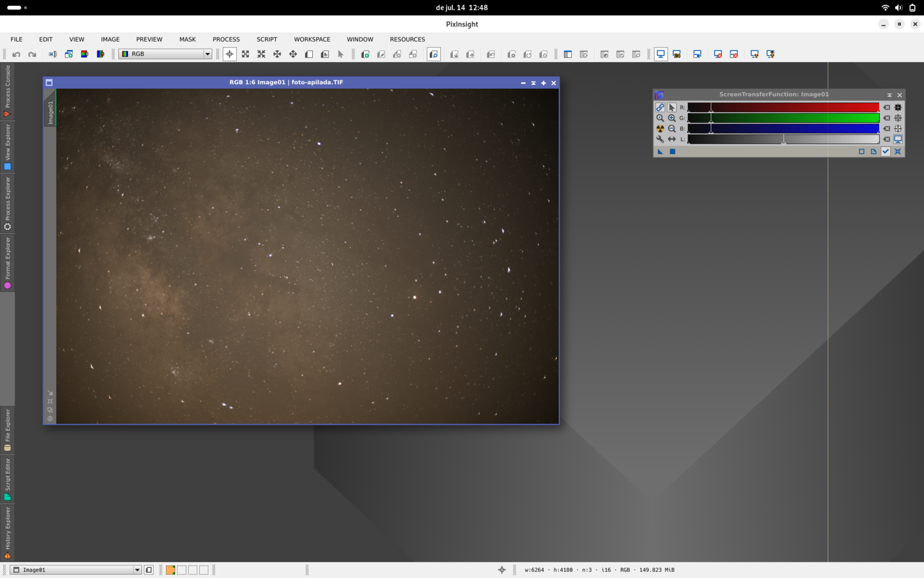Click the New Instance blue triangle in STF

[660, 152]
